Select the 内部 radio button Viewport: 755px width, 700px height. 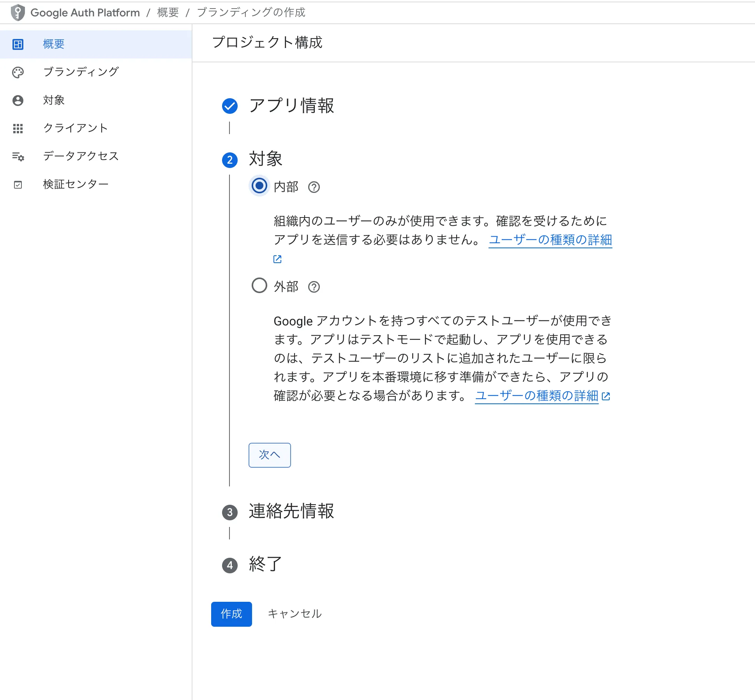tap(259, 186)
